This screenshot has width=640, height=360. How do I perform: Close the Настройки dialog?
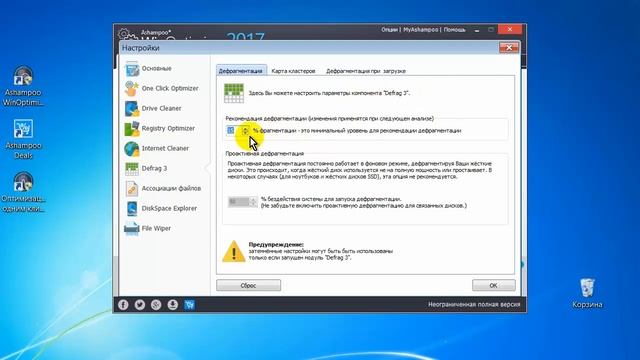pos(509,48)
